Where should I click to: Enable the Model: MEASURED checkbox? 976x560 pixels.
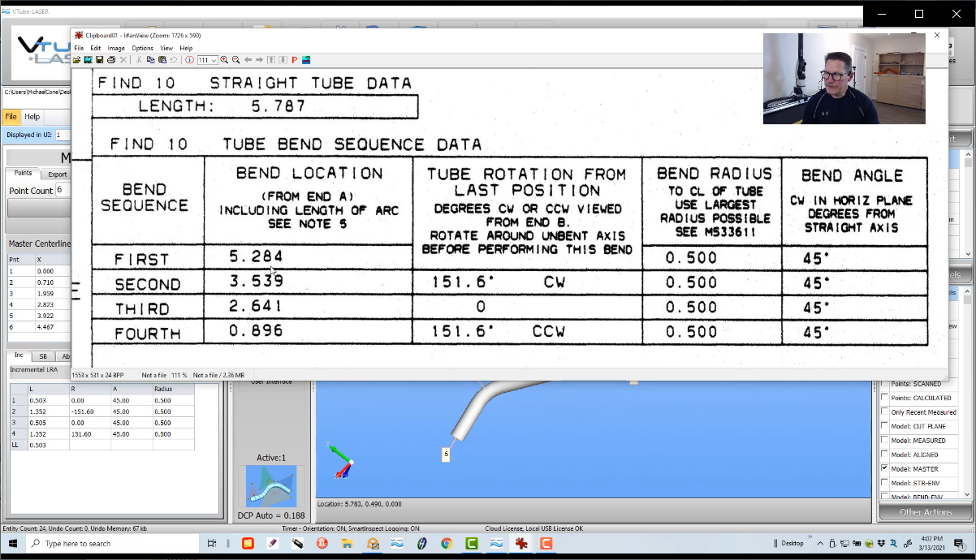pyautogui.click(x=884, y=441)
